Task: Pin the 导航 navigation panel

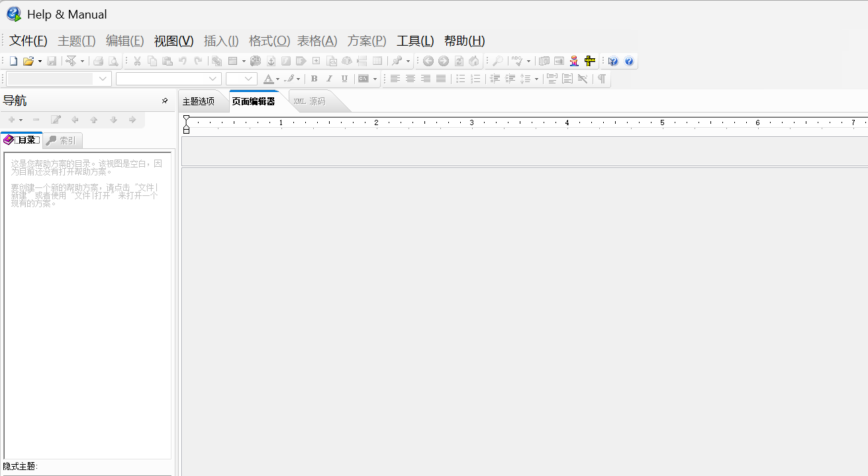Action: pos(164,101)
